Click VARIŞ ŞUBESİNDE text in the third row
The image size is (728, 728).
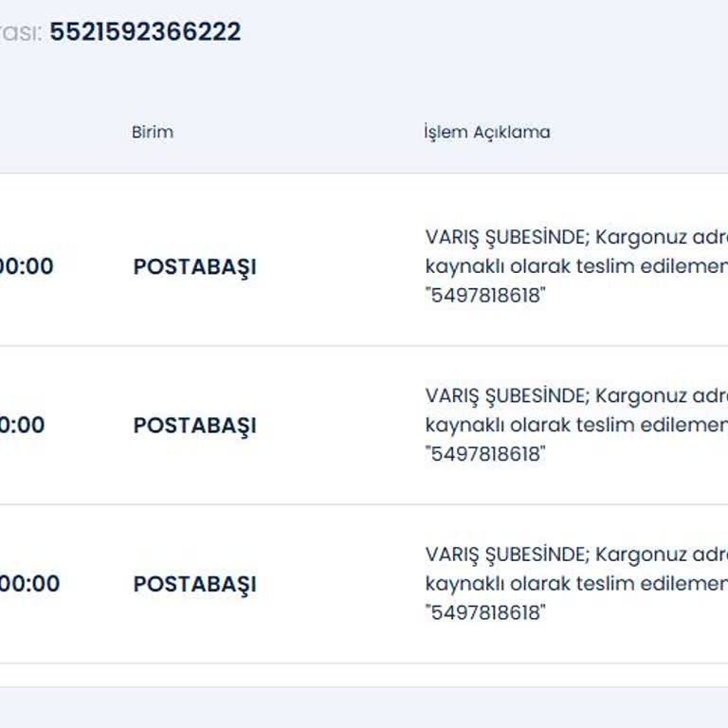point(506,554)
